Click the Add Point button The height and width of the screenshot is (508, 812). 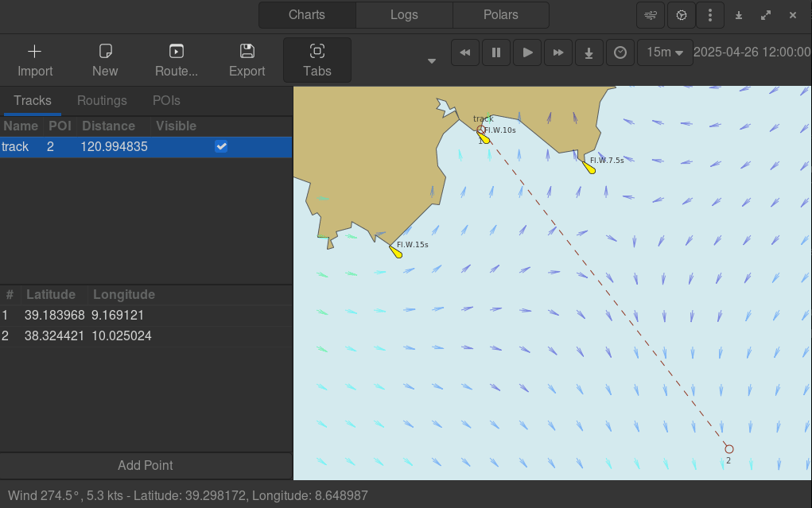(x=146, y=465)
